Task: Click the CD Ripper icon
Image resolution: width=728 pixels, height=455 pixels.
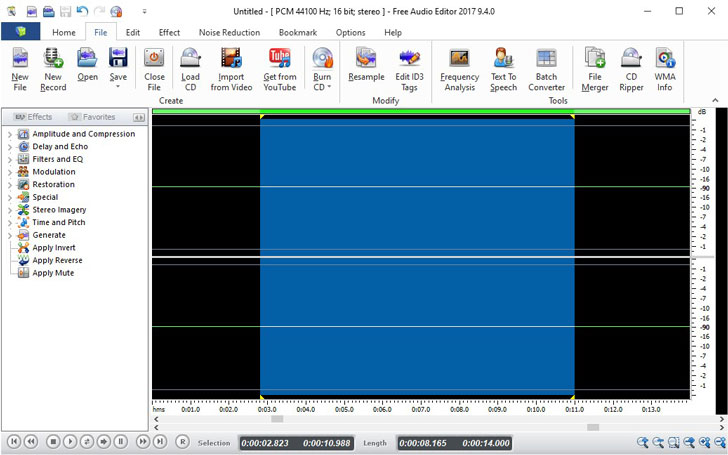Action: pos(631,59)
